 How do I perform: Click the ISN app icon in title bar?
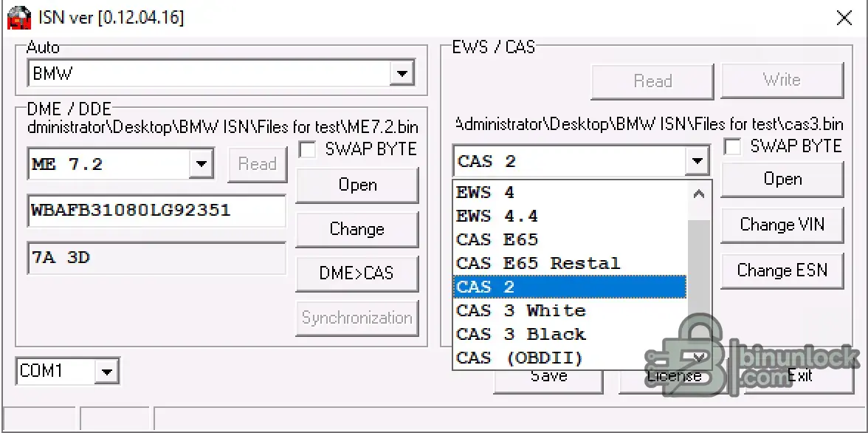coord(18,18)
